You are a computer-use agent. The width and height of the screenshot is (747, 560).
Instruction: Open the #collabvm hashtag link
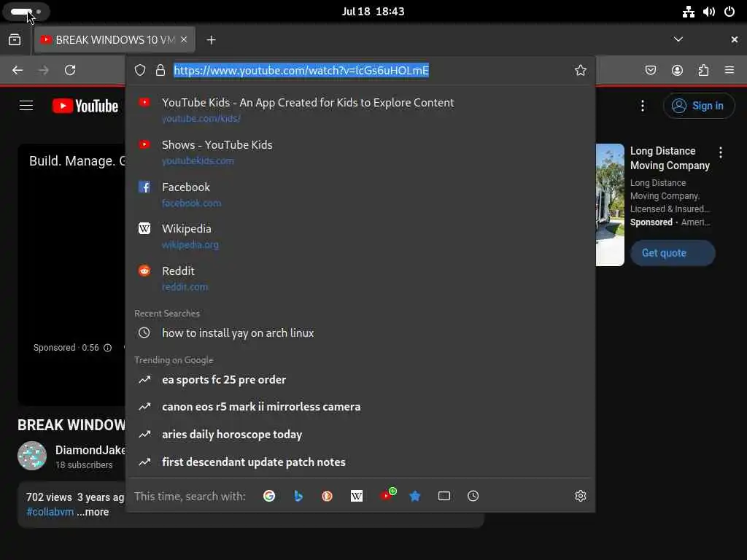point(50,512)
